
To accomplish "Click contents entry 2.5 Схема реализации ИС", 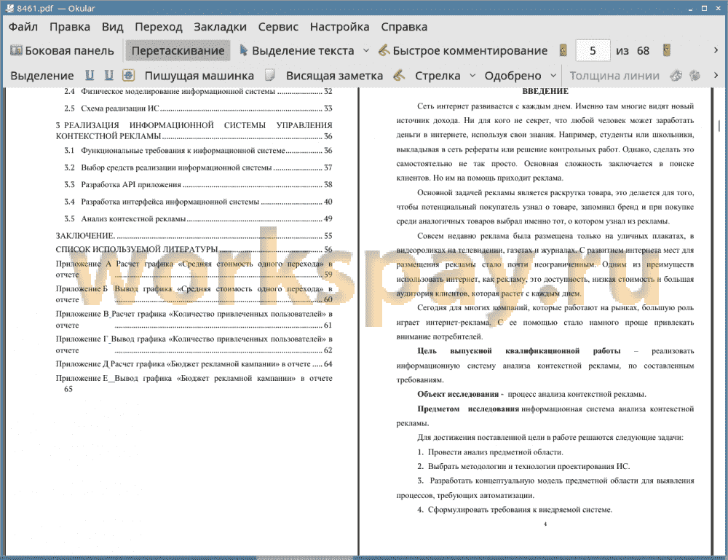I will click(198, 109).
